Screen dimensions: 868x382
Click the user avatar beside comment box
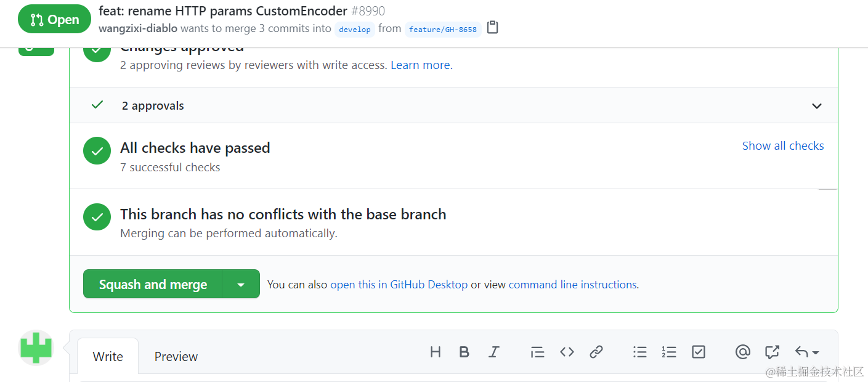[36, 347]
